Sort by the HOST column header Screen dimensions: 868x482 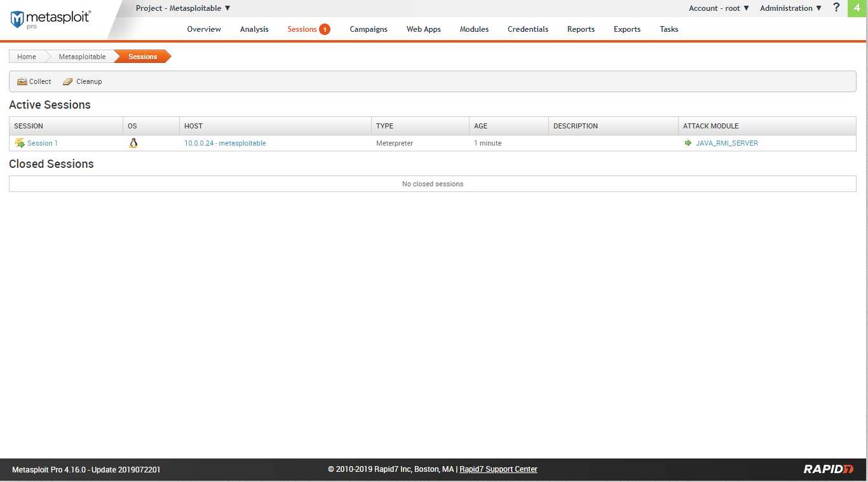click(275, 126)
